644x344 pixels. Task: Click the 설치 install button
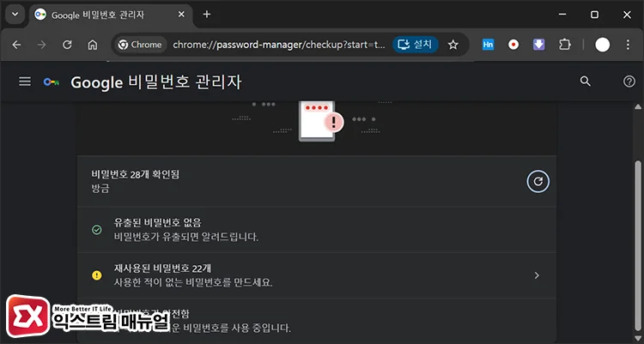(416, 45)
